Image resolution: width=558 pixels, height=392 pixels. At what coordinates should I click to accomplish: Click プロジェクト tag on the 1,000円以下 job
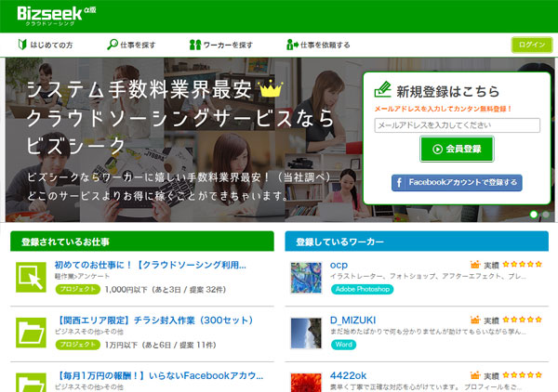click(77, 289)
